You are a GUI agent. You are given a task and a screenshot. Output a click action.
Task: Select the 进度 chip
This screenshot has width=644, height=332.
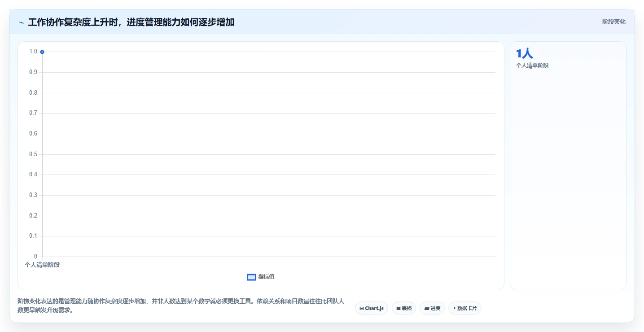click(x=432, y=308)
